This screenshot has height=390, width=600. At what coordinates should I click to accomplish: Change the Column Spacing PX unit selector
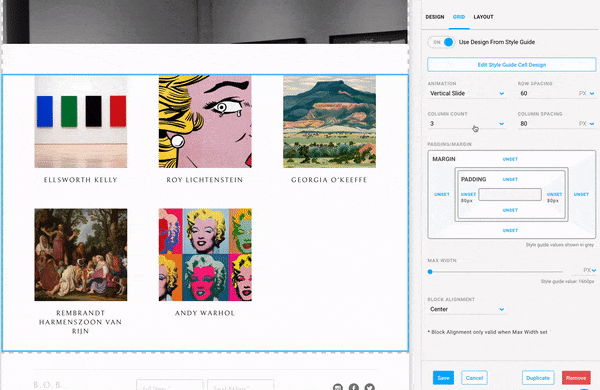pos(586,124)
